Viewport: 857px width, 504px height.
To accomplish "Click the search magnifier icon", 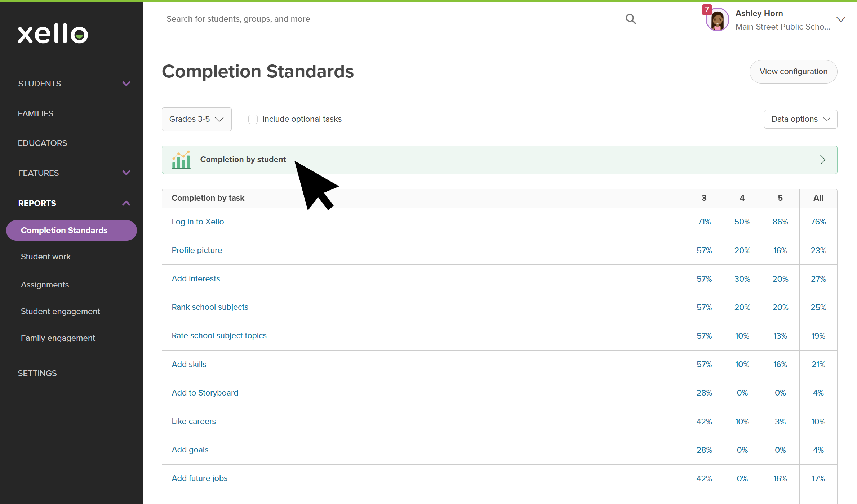I will (631, 19).
